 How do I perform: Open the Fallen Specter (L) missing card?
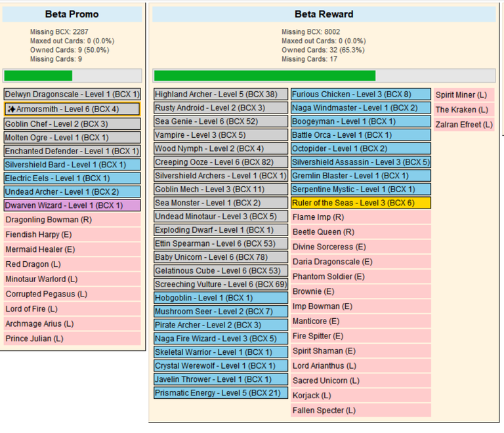tap(361, 411)
